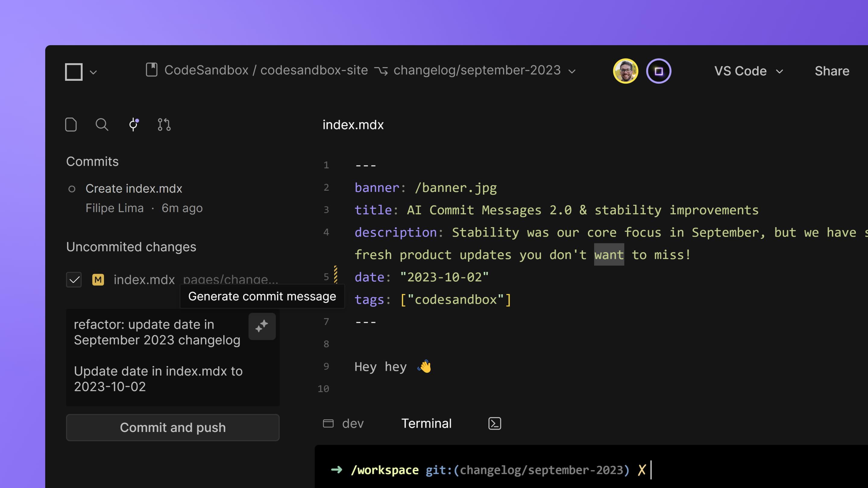Click the CodeSandbox repository icon in header
868x488 pixels.
pos(152,70)
